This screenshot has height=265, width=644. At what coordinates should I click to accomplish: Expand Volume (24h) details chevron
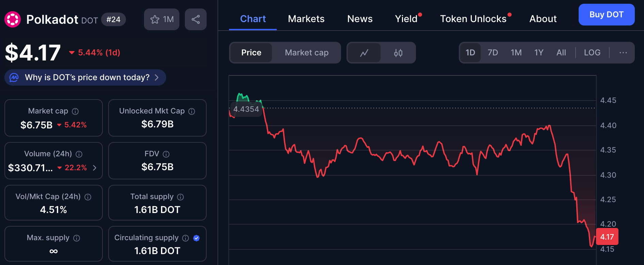[95, 168]
